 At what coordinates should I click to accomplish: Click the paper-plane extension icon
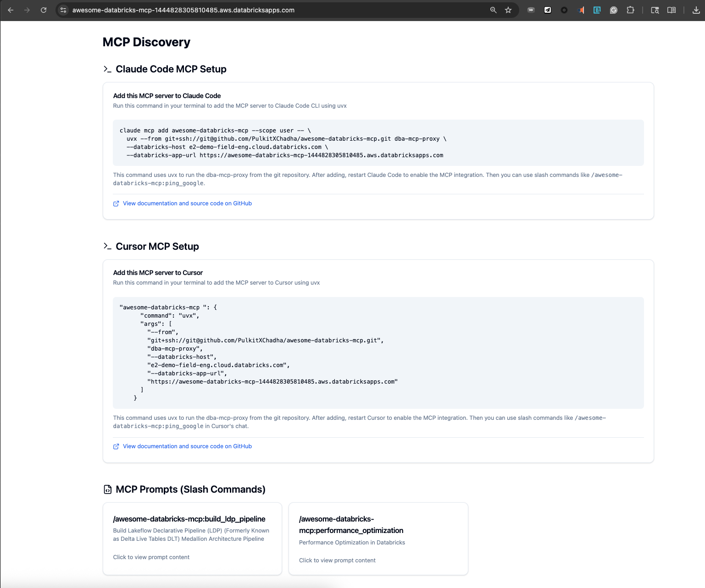pos(547,10)
